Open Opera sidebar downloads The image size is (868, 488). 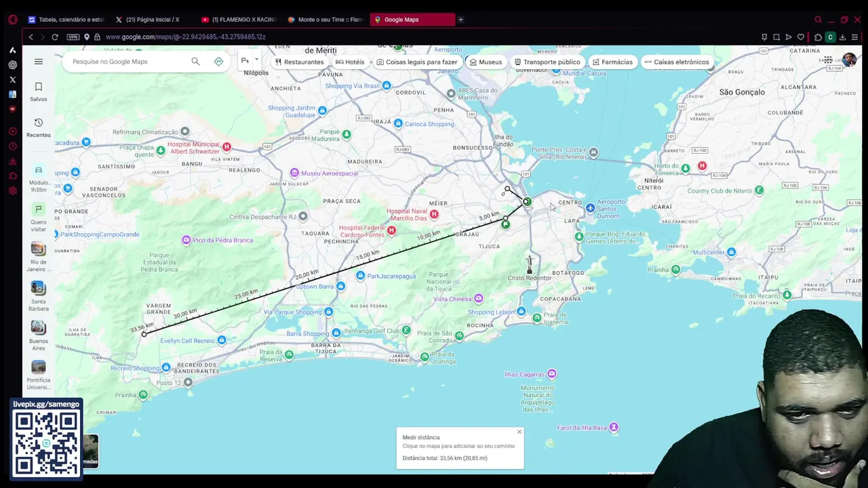(x=12, y=161)
